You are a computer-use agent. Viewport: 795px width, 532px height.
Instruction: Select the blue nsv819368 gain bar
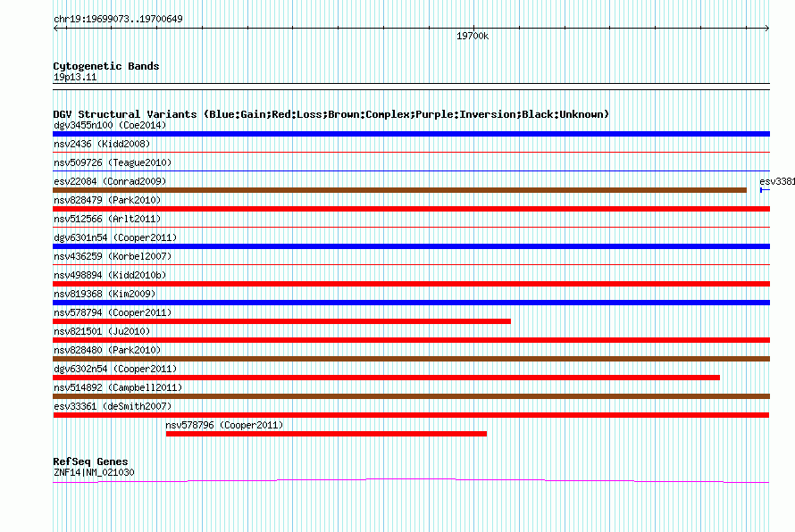pos(411,303)
